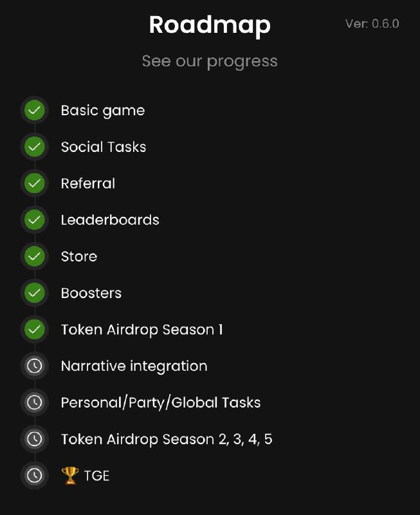Click the green checkmark beside Basic game
Image resolution: width=420 pixels, height=515 pixels.
pos(35,110)
